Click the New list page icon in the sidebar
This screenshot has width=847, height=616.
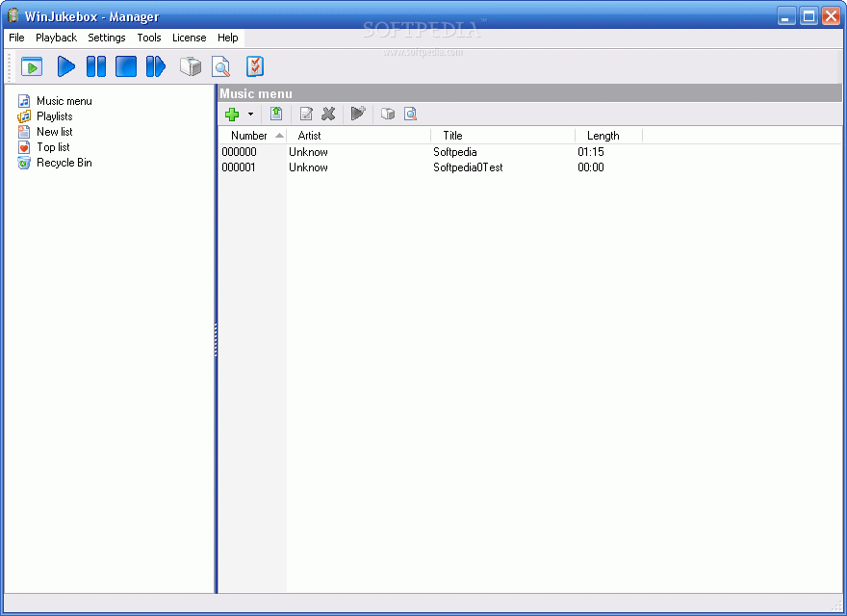24,132
